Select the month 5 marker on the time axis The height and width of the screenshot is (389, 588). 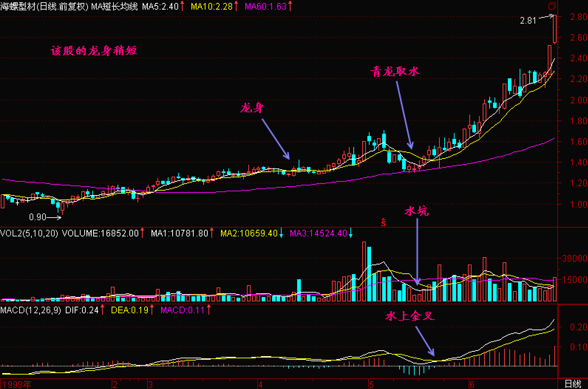coord(371,384)
